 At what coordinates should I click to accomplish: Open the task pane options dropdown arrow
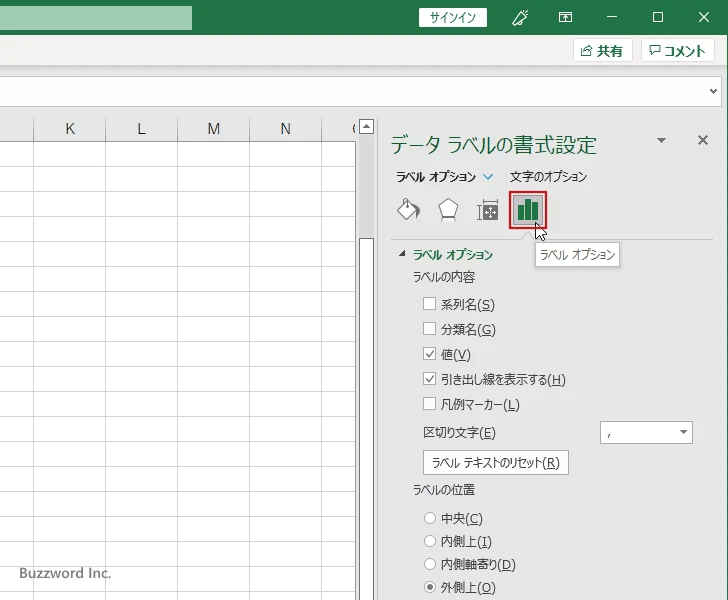click(661, 140)
